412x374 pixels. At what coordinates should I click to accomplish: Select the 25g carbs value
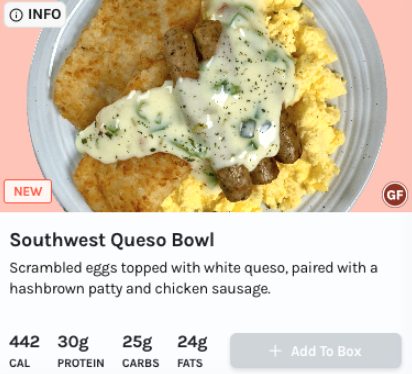coord(137,343)
